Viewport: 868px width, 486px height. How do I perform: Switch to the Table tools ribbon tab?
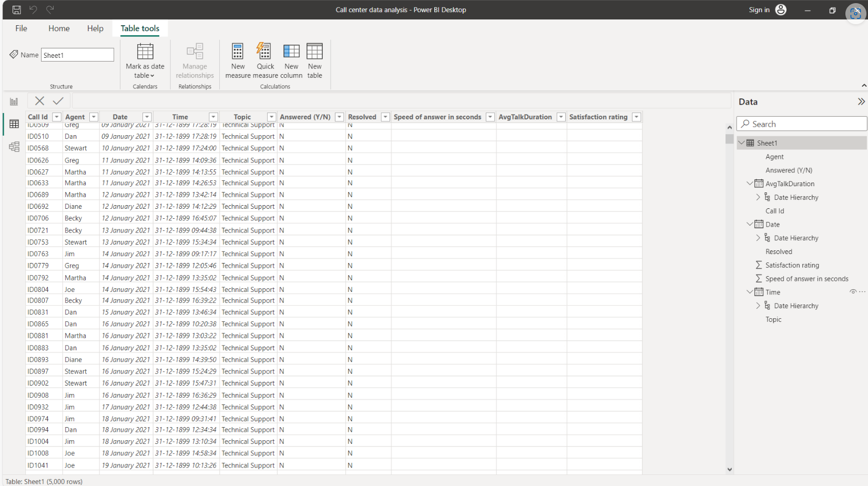click(x=139, y=28)
